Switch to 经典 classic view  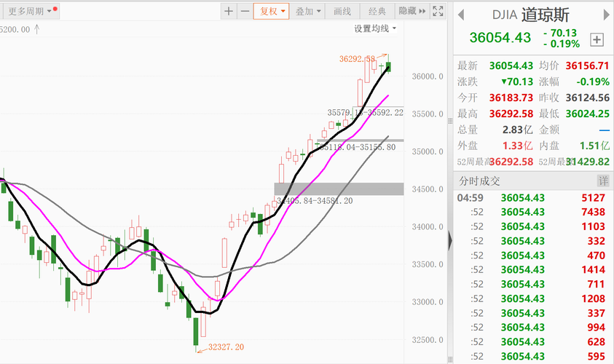click(377, 12)
